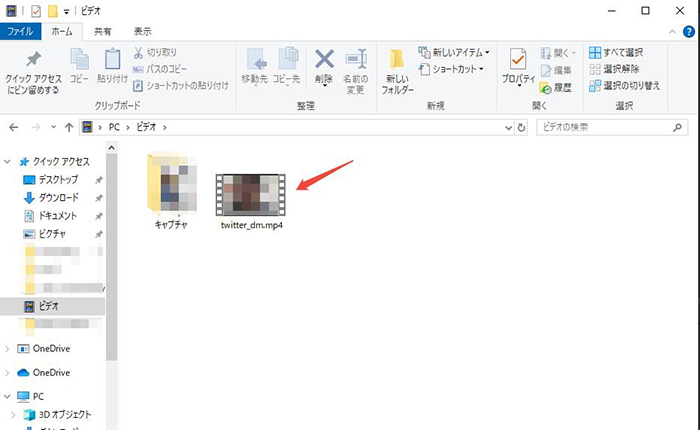
Task: Open address bar history dropdown
Action: click(x=508, y=128)
